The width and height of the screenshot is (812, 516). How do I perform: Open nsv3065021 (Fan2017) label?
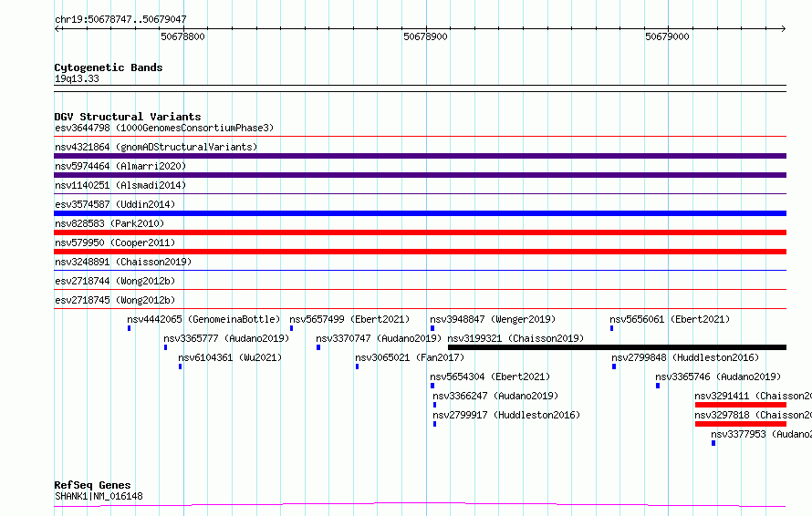pos(410,357)
